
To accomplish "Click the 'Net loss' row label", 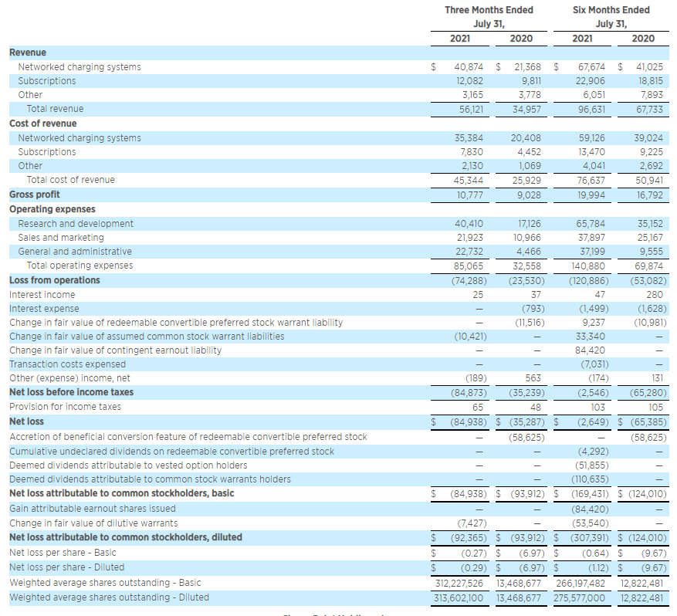I will pos(27,421).
